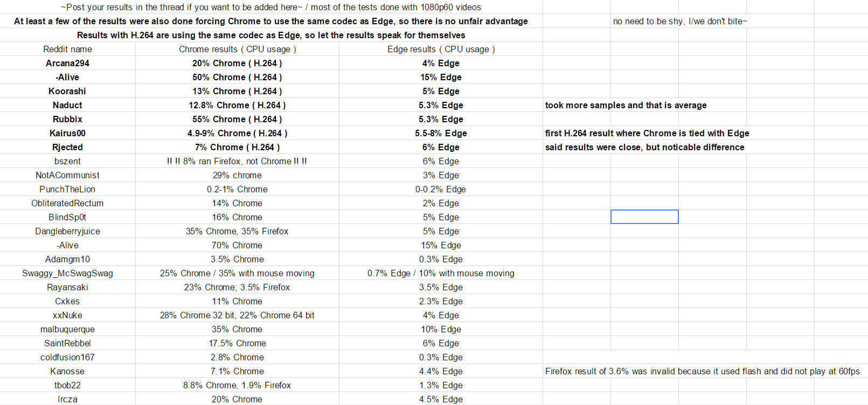Select the '17.5% Chrome' cell
Image resolution: width=868 pixels, height=405 pixels.
(237, 343)
